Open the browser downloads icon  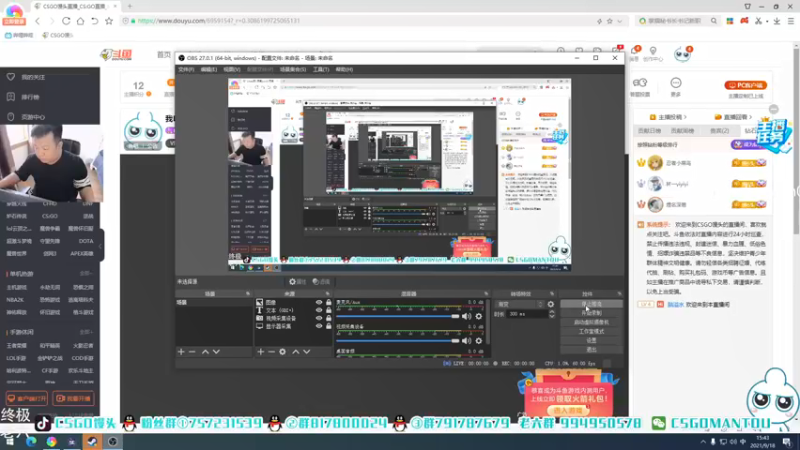[777, 21]
